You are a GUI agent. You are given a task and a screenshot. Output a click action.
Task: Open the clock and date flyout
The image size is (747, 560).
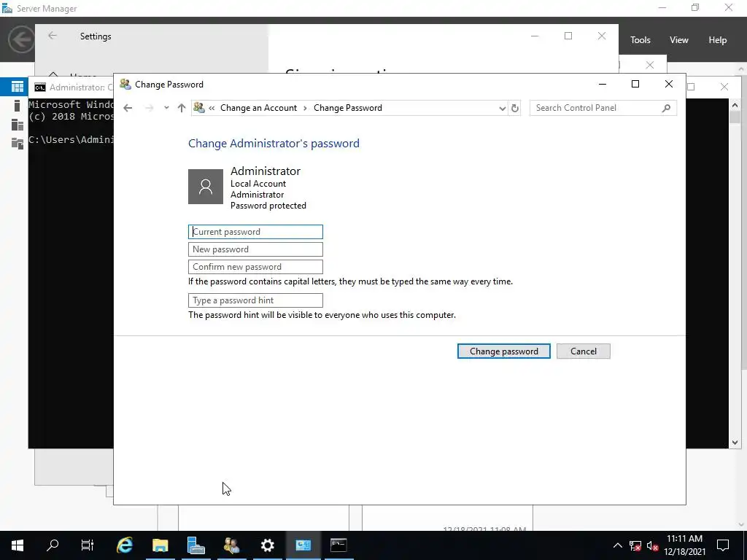(684, 545)
